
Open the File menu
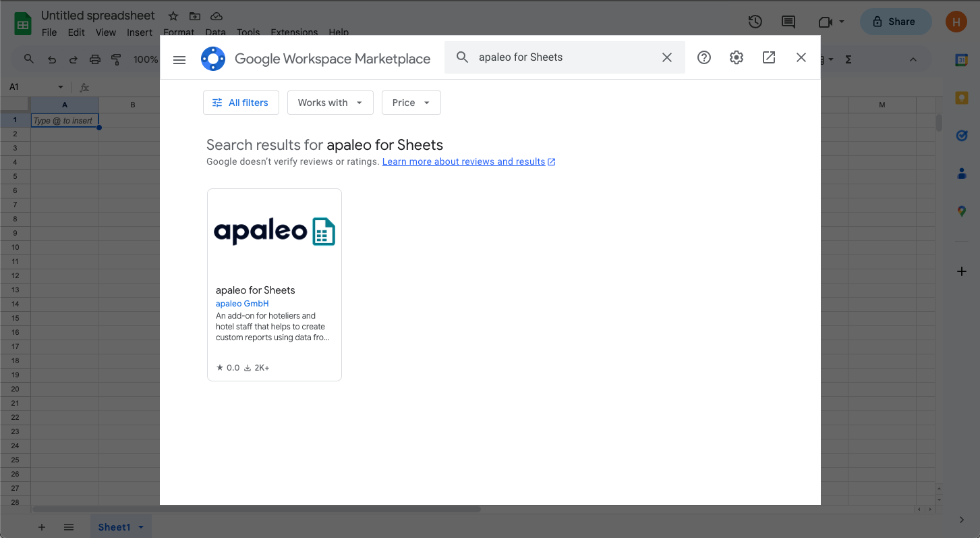[x=49, y=32]
